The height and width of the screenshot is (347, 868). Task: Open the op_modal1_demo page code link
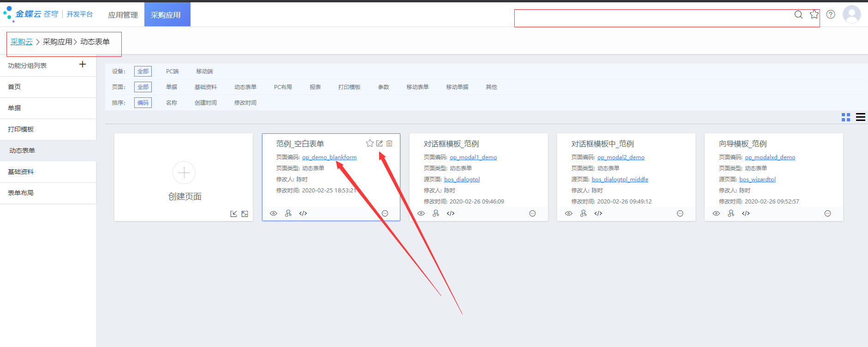tap(473, 157)
